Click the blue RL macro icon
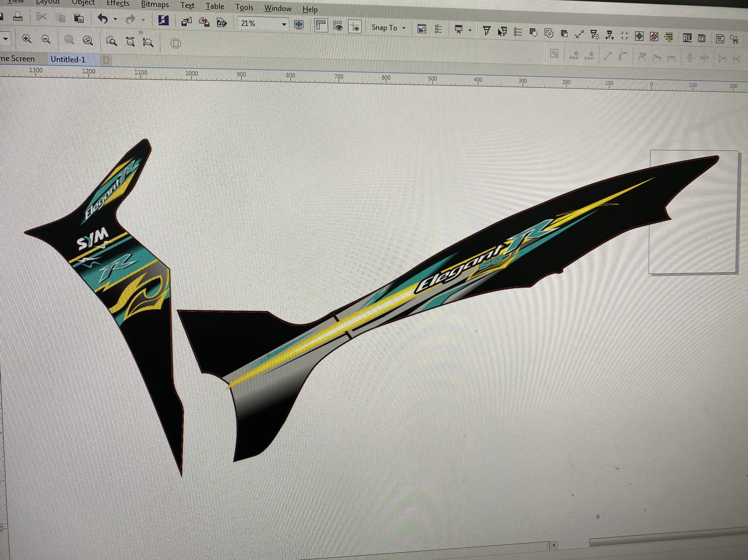This screenshot has width=748, height=560. [687, 38]
